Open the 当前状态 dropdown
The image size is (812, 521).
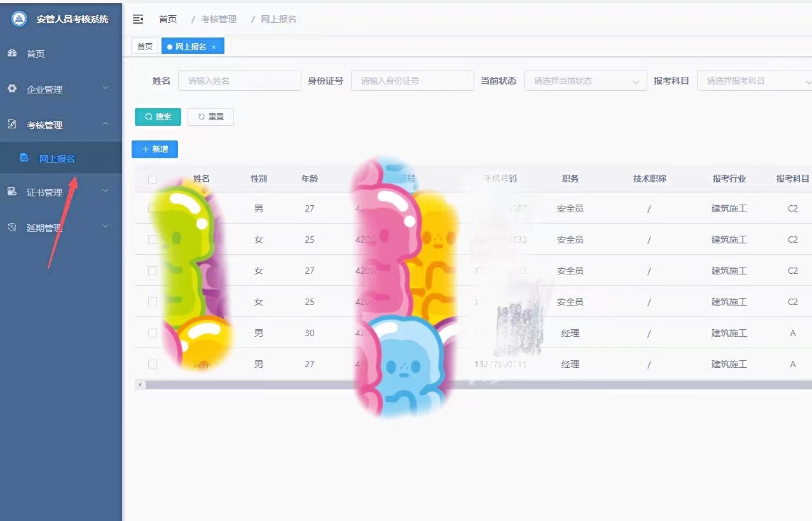click(585, 81)
